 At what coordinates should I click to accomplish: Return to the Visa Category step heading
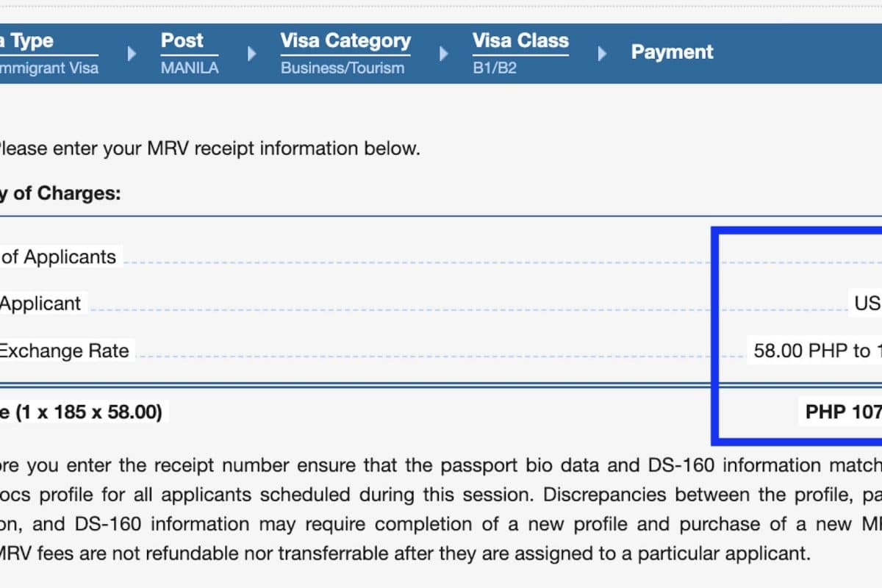point(345,41)
